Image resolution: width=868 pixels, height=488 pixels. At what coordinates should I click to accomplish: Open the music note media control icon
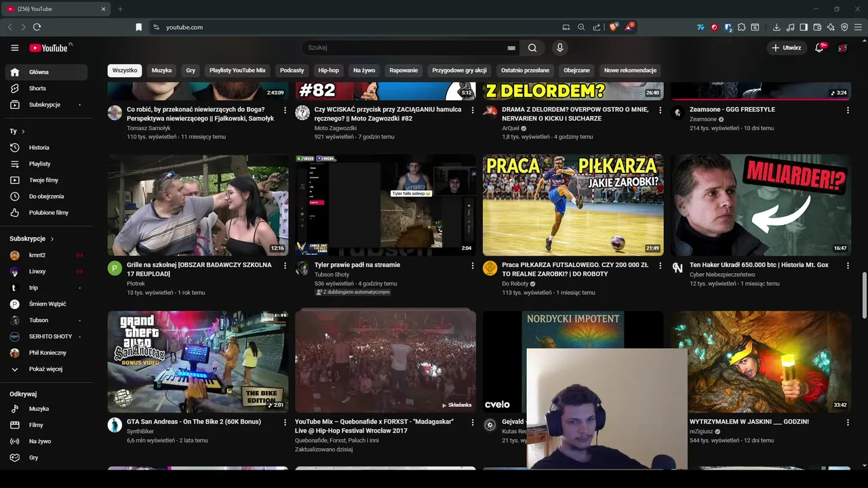(x=790, y=27)
